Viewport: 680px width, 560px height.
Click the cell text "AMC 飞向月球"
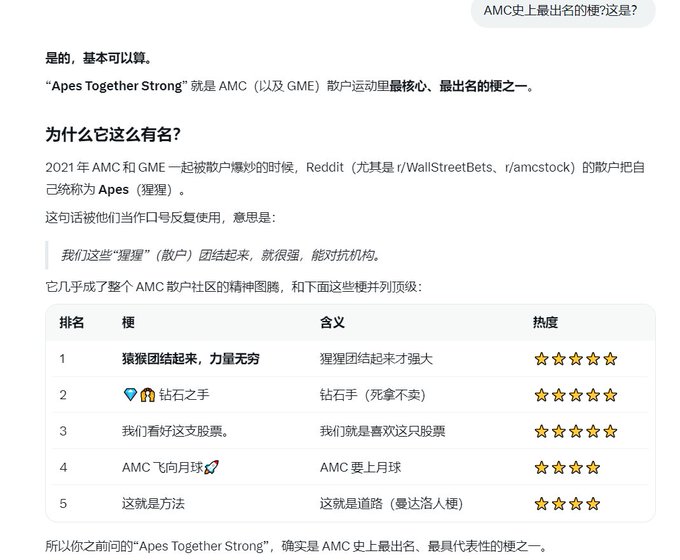163,468
